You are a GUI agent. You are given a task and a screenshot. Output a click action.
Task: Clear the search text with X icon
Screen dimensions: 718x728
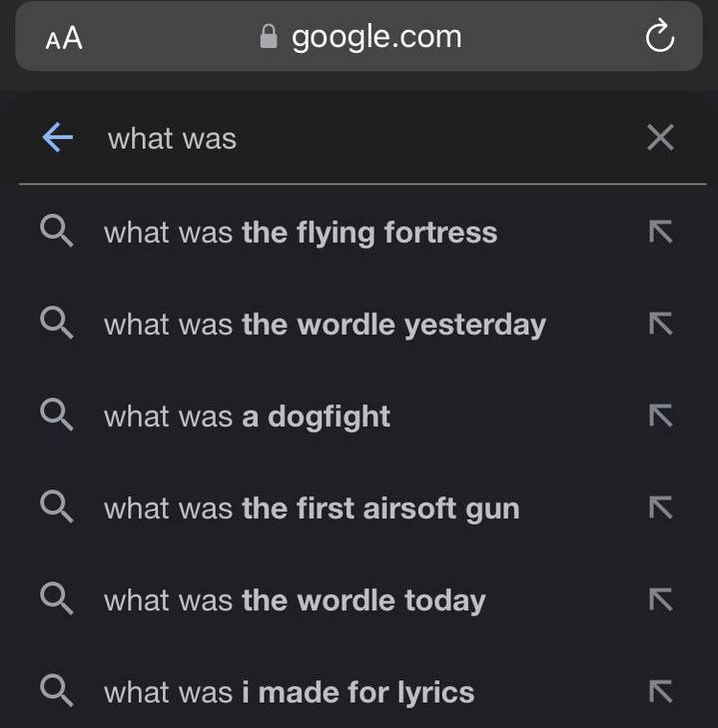[660, 138]
